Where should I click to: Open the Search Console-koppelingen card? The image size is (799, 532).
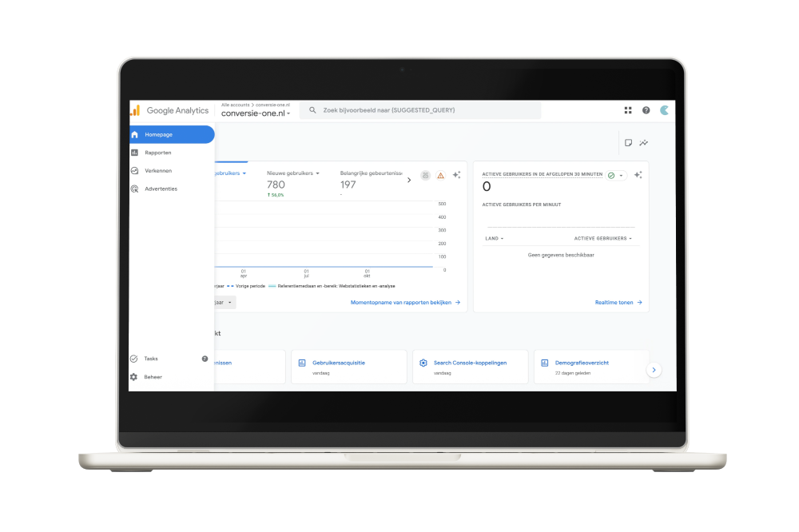(x=471, y=367)
